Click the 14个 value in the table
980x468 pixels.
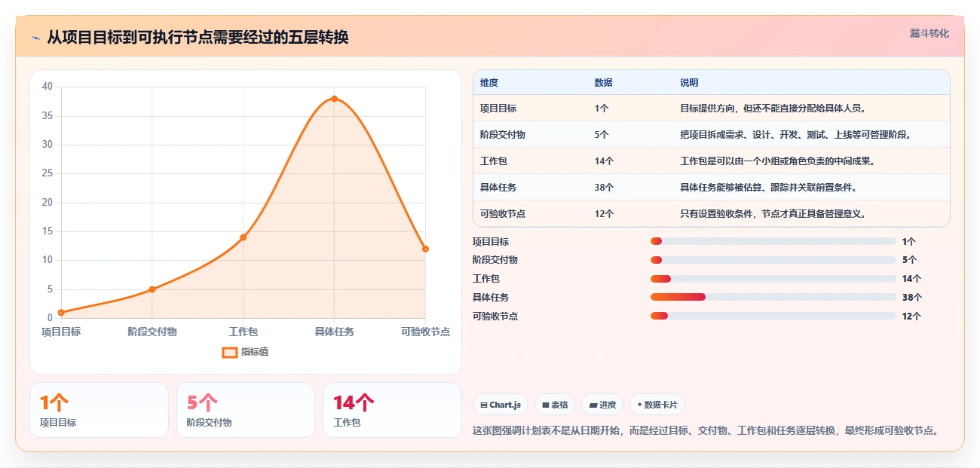point(604,161)
